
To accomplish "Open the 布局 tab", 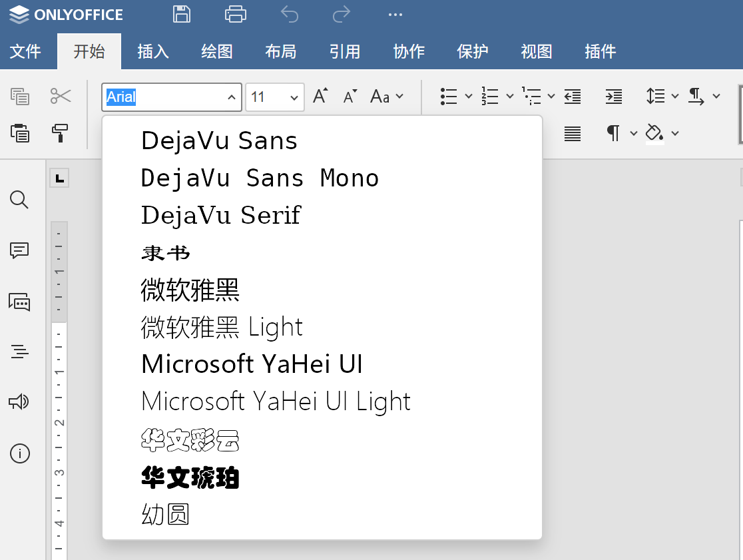I will click(280, 51).
